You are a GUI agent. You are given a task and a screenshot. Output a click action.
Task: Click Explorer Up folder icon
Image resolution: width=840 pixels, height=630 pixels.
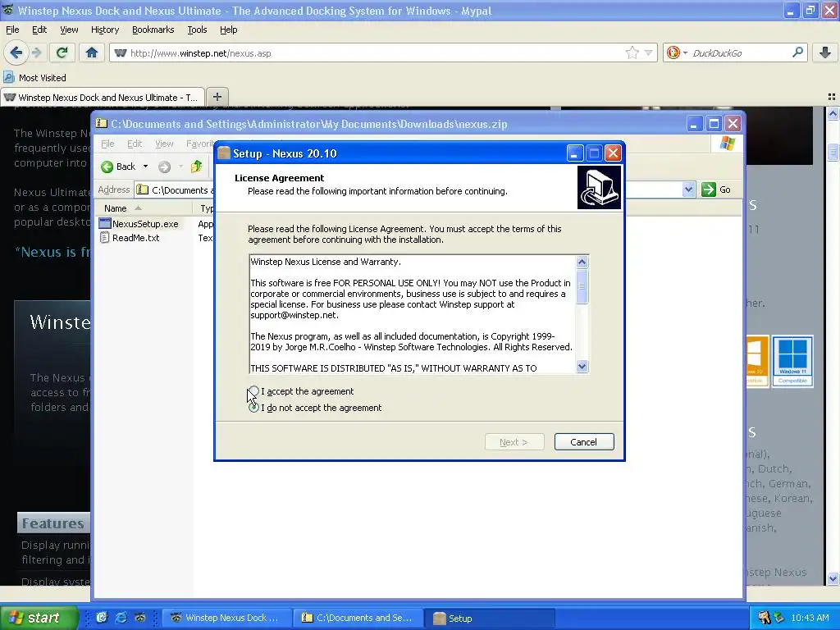click(197, 167)
